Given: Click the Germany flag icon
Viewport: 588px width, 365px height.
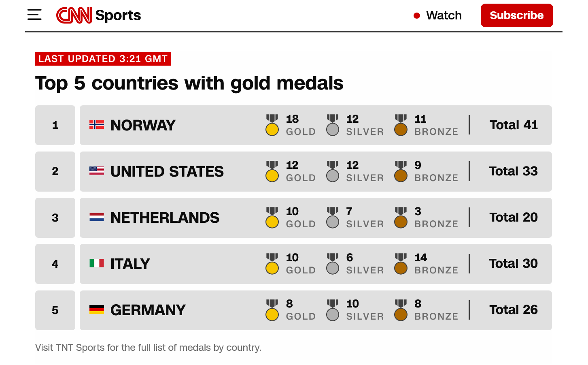Looking at the screenshot, I should (x=97, y=310).
